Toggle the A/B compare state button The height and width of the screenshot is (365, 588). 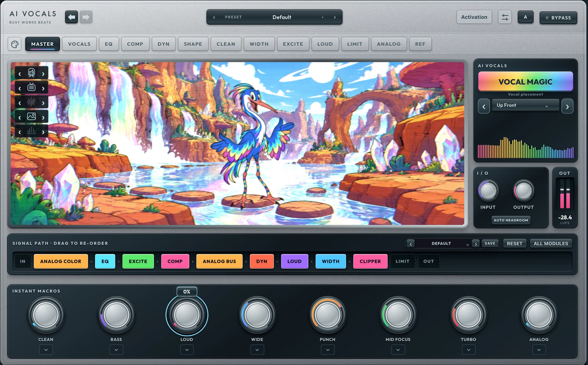coord(525,17)
